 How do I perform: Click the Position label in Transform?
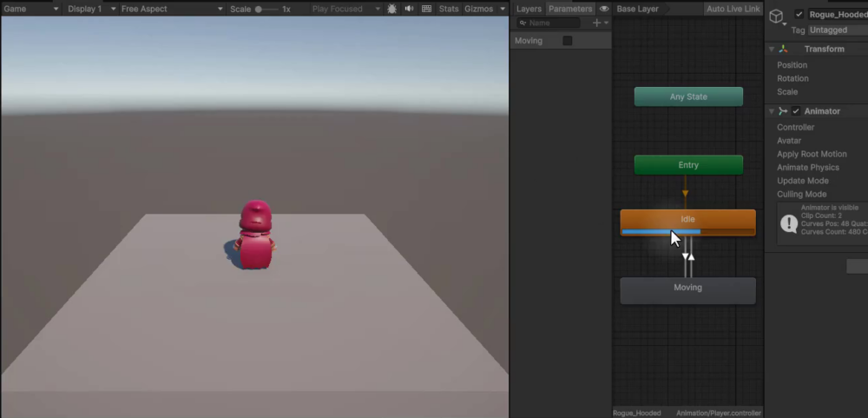click(792, 65)
